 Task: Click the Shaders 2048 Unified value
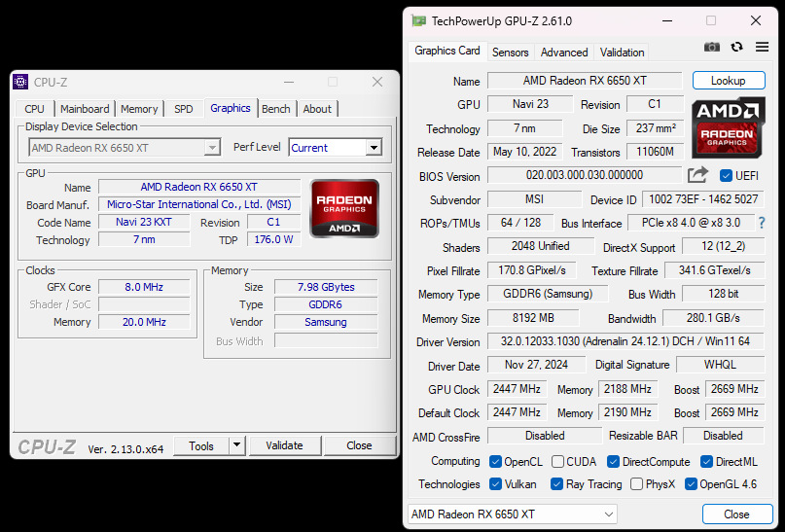click(541, 246)
